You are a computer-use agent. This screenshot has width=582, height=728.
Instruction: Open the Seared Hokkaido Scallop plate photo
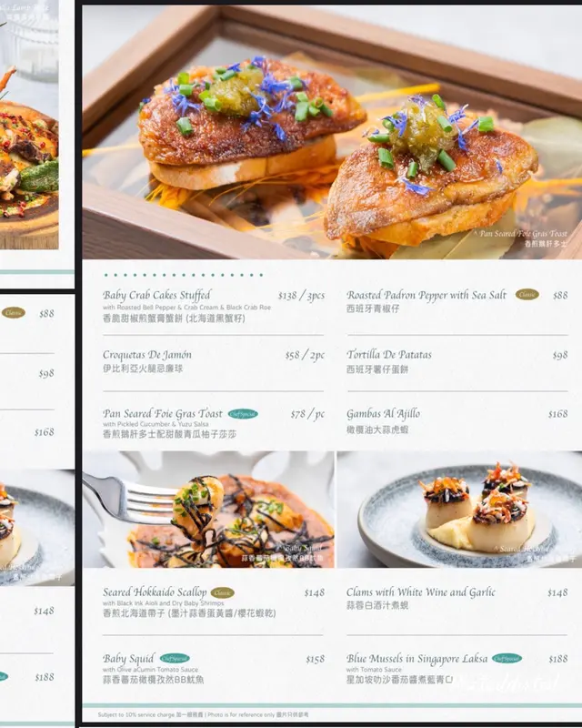[x=459, y=510]
